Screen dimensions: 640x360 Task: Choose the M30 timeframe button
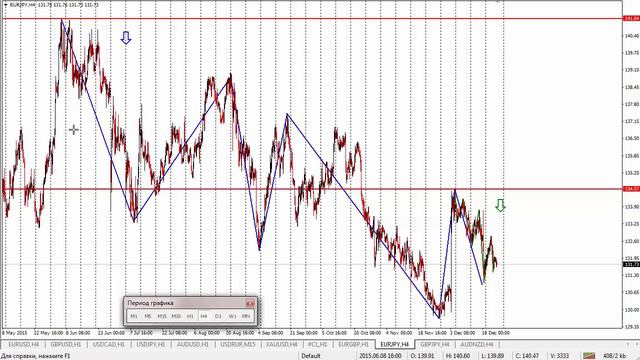pyautogui.click(x=176, y=316)
